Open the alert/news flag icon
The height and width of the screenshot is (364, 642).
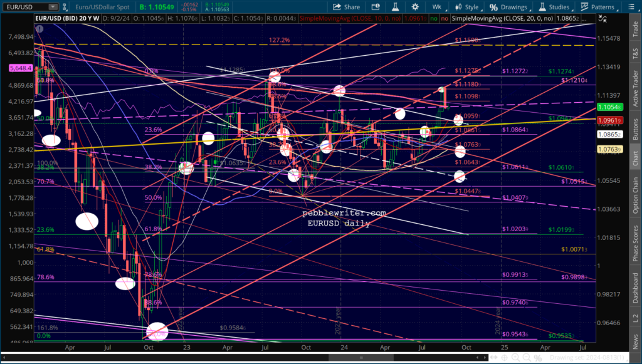pos(376,7)
